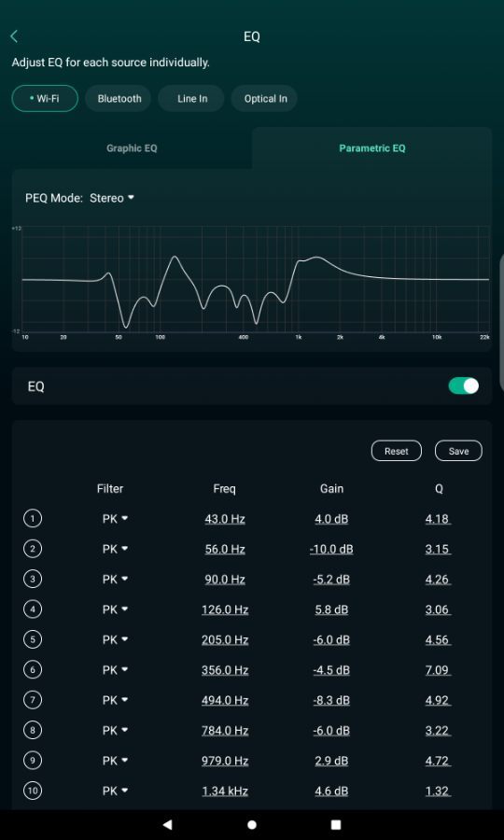Tap the Android recent apps square
The image size is (504, 840).
tap(336, 824)
